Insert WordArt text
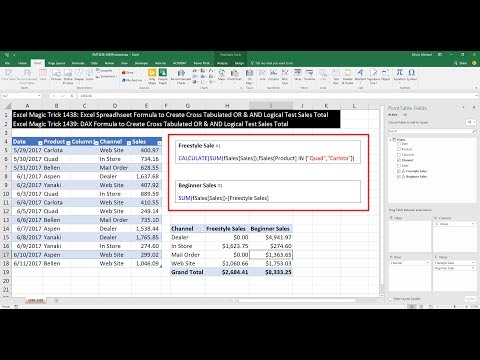This screenshot has height=360, width=480. coord(360,75)
